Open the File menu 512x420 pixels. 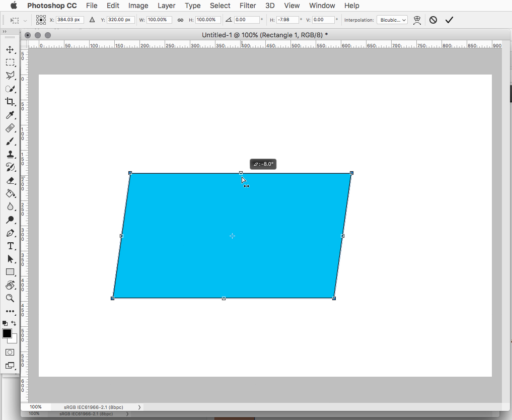(x=92, y=6)
